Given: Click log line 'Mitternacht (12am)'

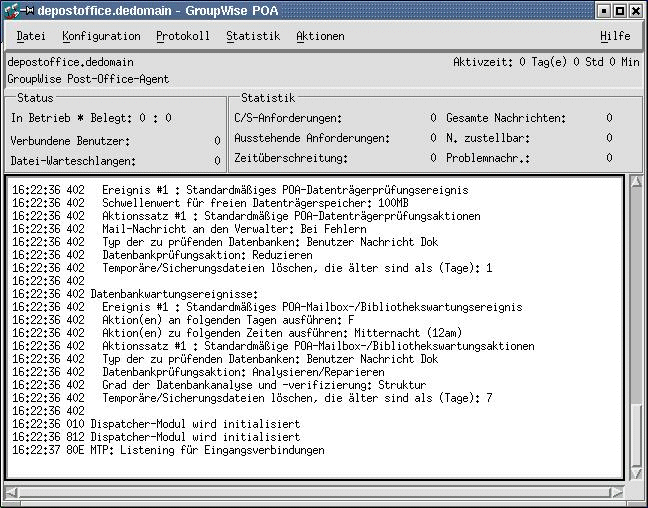Looking at the screenshot, I should tap(237, 333).
